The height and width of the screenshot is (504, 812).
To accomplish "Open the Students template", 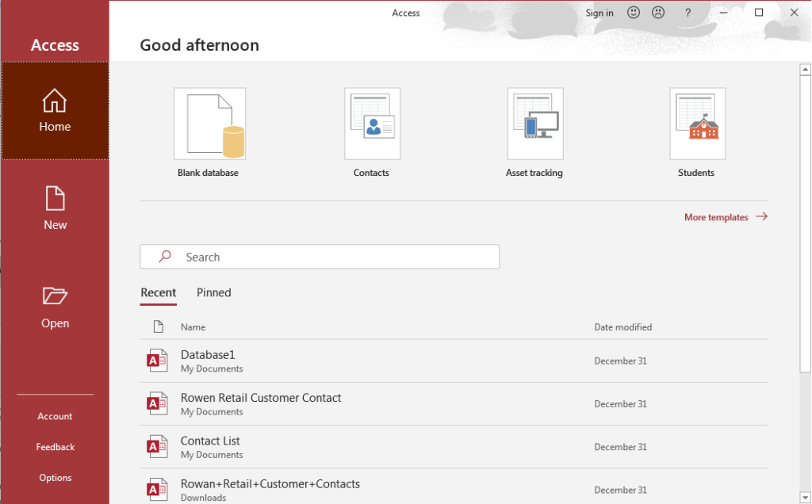I will (697, 124).
